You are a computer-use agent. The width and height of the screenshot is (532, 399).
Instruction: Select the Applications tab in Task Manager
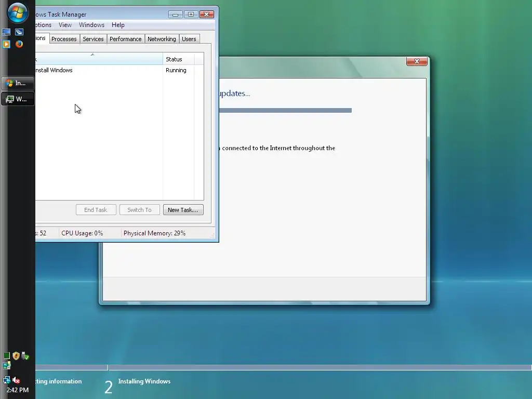coord(42,38)
